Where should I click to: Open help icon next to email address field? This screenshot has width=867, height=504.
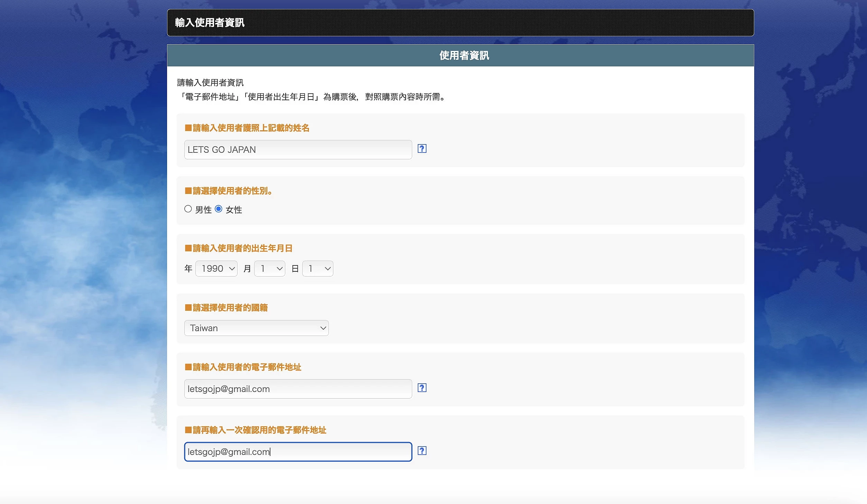[422, 388]
